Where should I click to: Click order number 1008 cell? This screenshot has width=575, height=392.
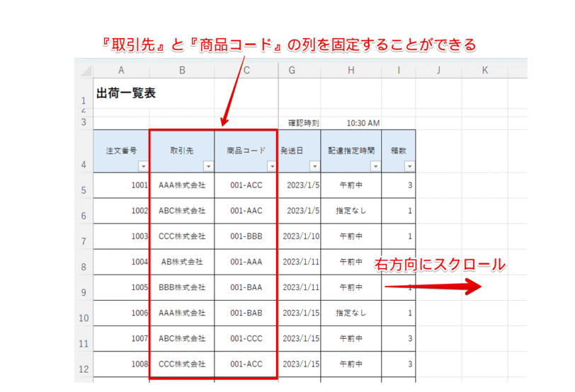click(x=121, y=364)
